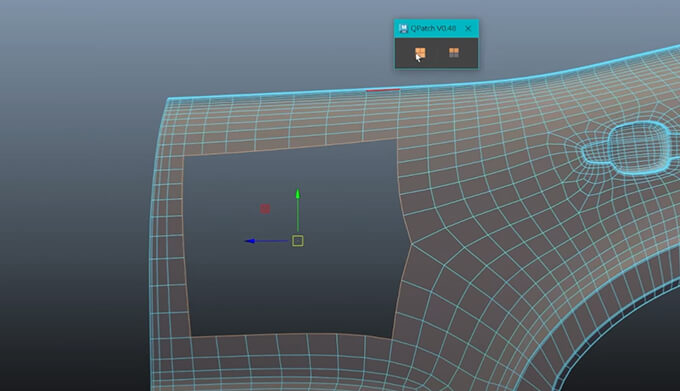Click the top-right corner of the square hole
Screen dimensions: 680x391
tap(396, 139)
